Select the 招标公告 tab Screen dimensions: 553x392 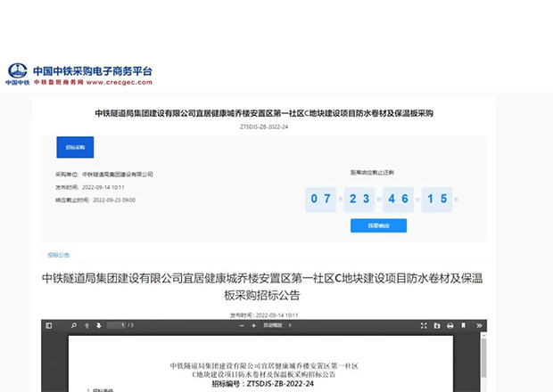(x=59, y=255)
